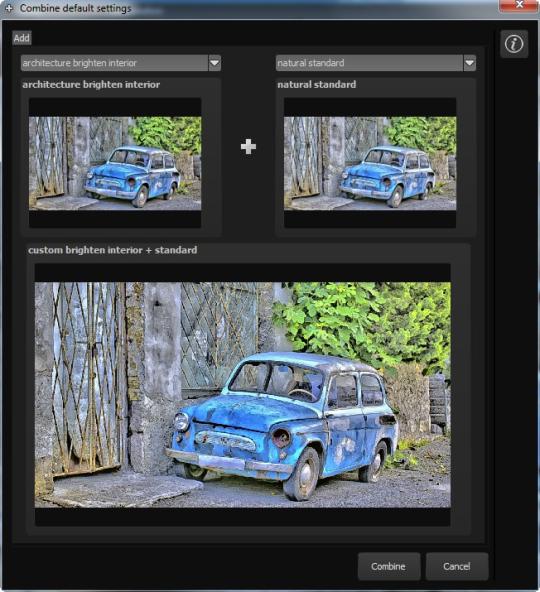Click the bold 'natural standard' heading
Image resolution: width=540 pixels, height=592 pixels.
(316, 85)
